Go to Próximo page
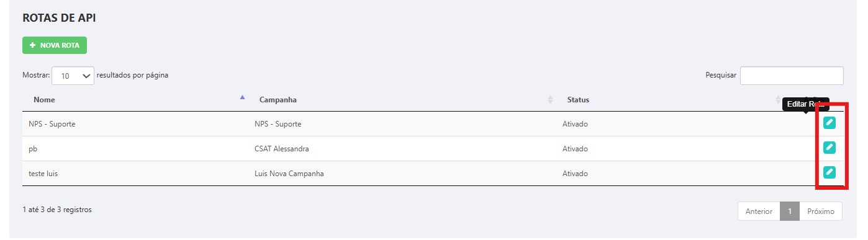This screenshot has width=868, height=240. tap(821, 211)
